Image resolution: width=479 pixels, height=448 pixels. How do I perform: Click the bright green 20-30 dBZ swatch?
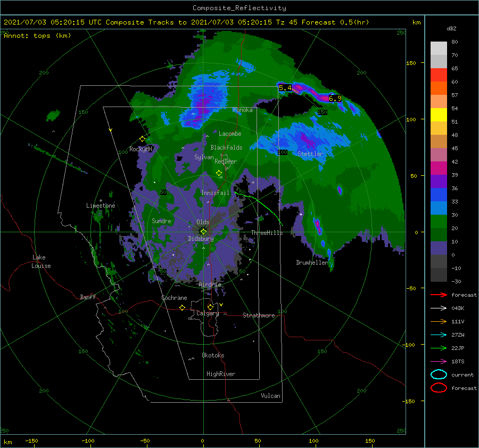click(x=439, y=222)
